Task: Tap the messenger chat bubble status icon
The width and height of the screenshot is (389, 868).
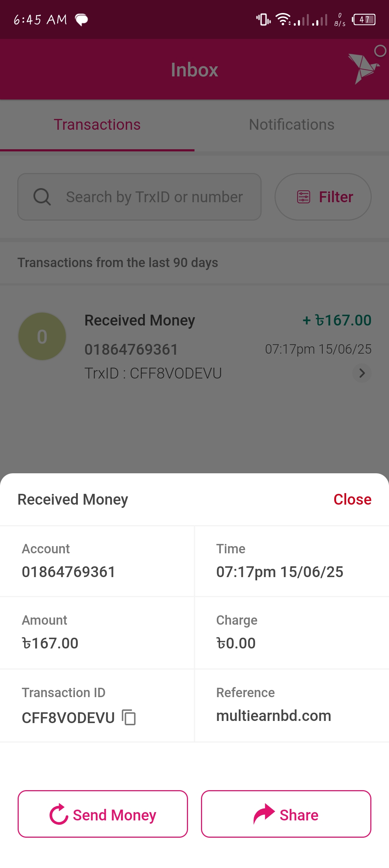Action: pyautogui.click(x=81, y=19)
